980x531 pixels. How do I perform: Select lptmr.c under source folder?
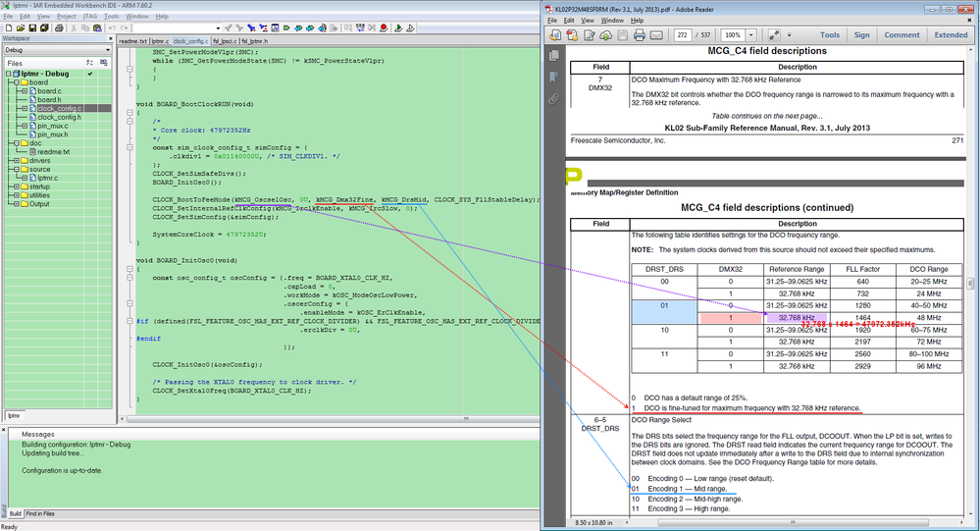[x=47, y=179]
